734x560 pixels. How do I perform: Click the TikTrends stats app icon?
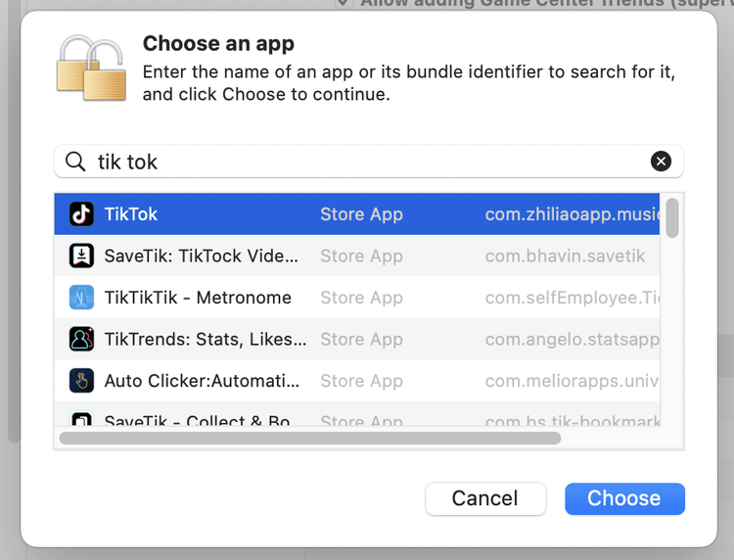click(81, 339)
